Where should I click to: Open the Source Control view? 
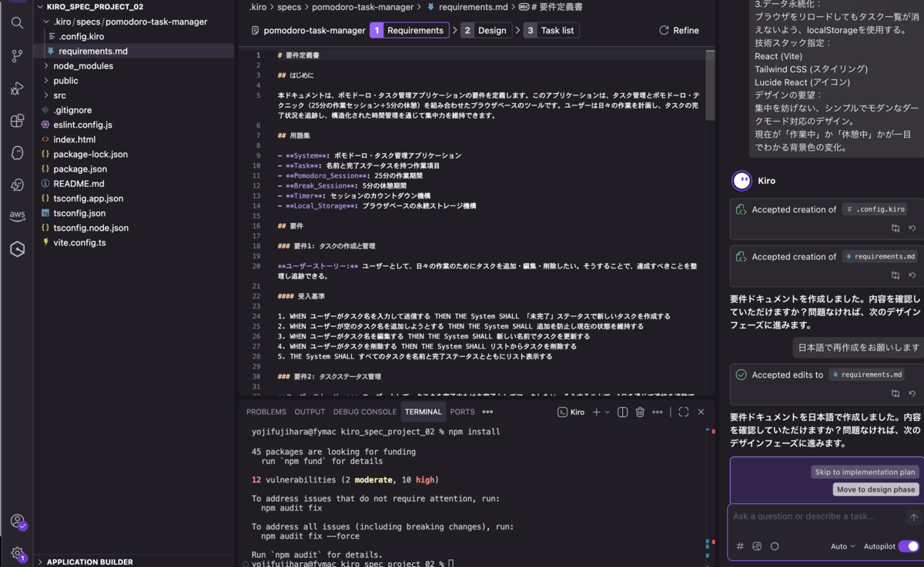(17, 56)
